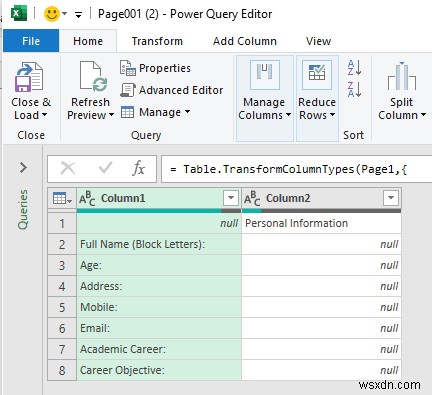Image resolution: width=432 pixels, height=395 pixels.
Task: Expand the Queries pane chevron
Action: point(23,167)
